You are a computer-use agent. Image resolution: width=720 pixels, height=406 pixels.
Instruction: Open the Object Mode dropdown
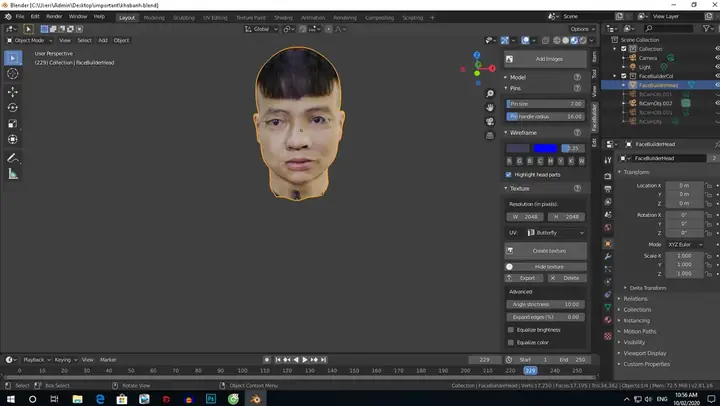[x=29, y=40]
